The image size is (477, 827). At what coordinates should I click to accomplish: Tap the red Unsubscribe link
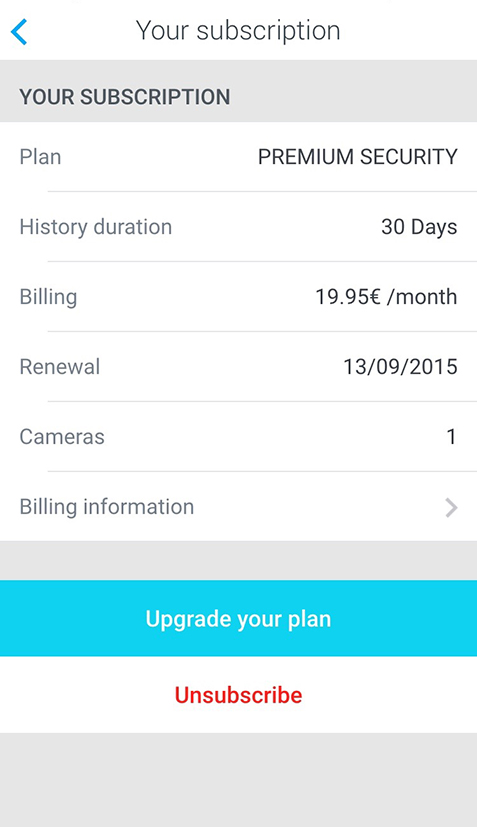tap(238, 695)
